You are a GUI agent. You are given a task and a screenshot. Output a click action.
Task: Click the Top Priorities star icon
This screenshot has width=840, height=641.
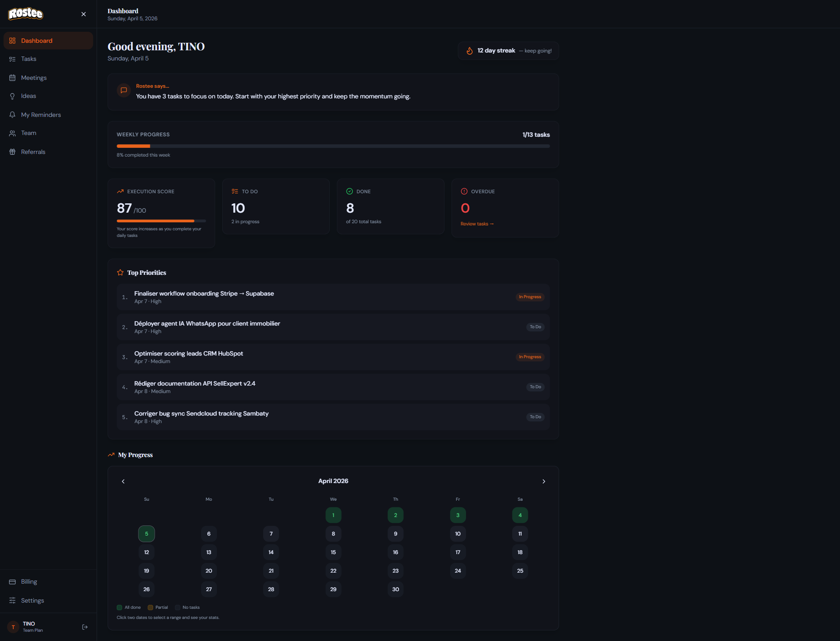click(120, 273)
